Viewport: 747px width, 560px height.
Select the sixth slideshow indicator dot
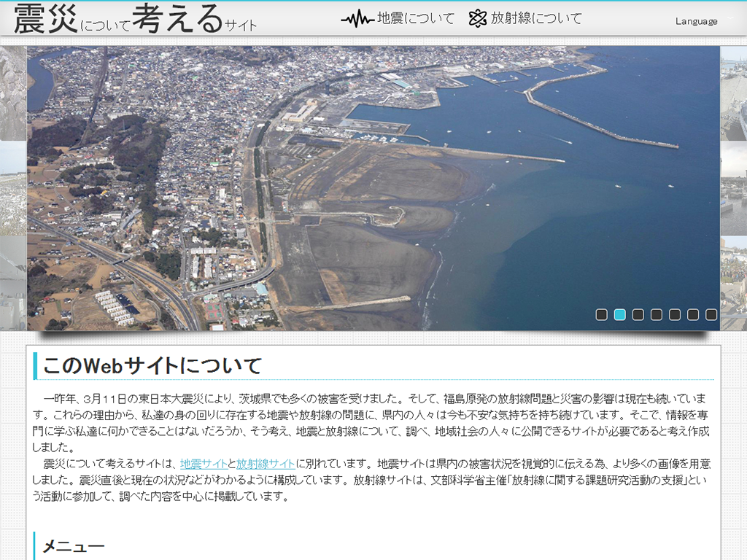click(x=693, y=314)
